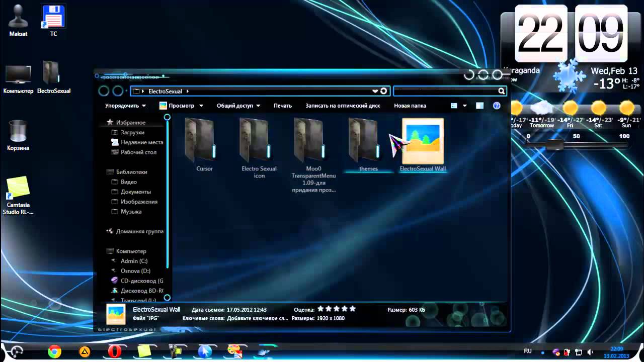Collapse the Избранное group in sidebar
The image size is (644, 362).
pos(130,122)
